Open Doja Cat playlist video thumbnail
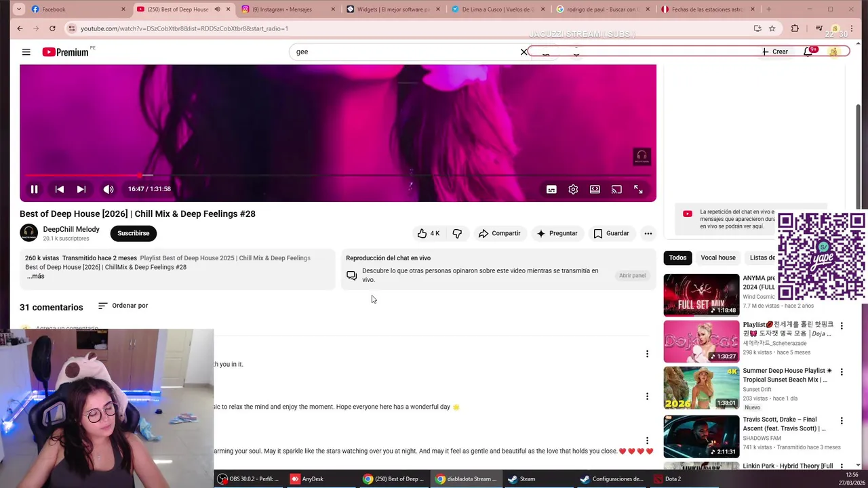The width and height of the screenshot is (868, 488). [x=701, y=342]
